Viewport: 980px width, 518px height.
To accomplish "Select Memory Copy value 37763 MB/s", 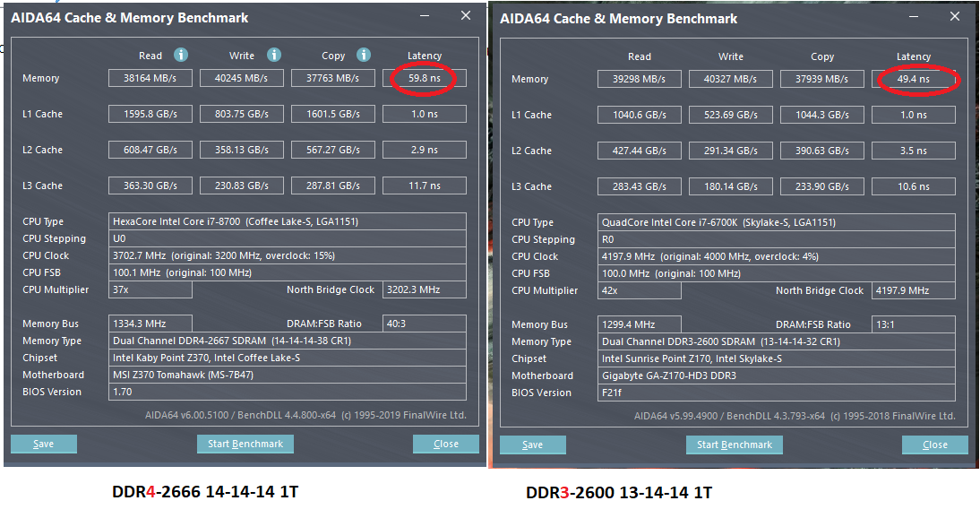I will (333, 78).
